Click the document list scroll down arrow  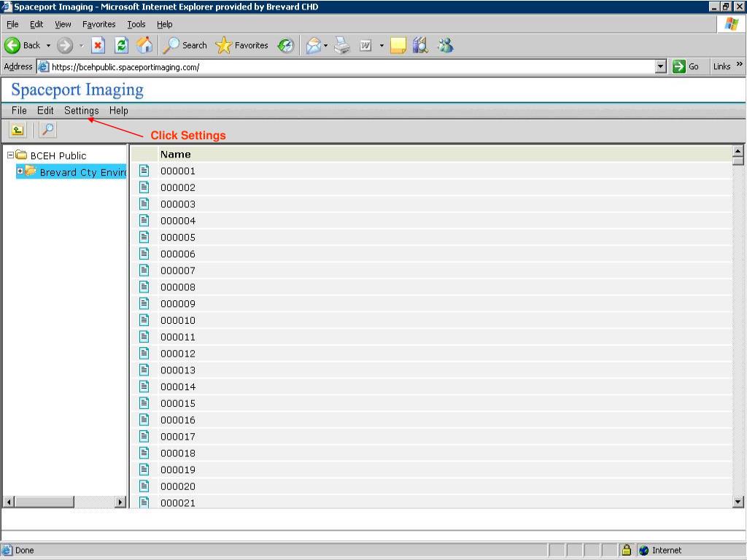tap(738, 502)
